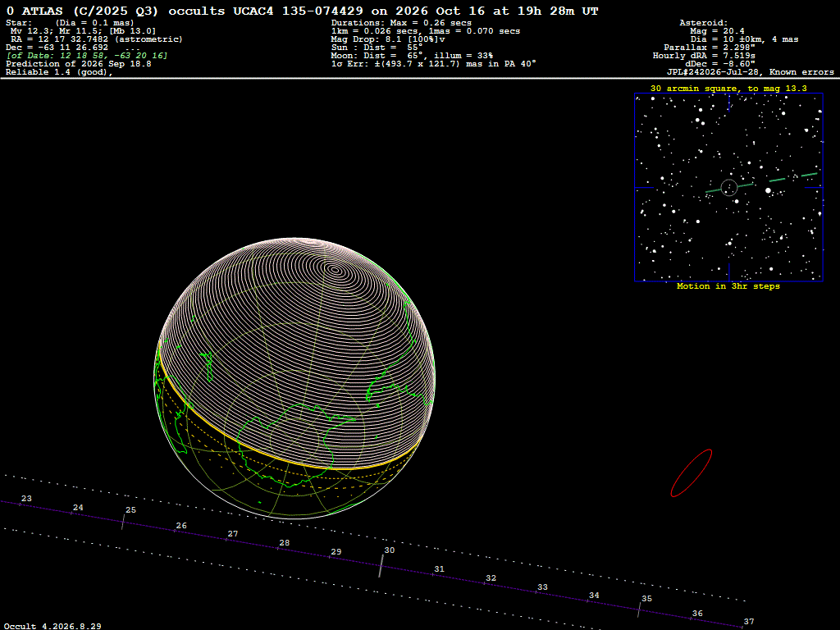This screenshot has height=630, width=840.
Task: Click the minute marker labeled 30 on path
Action: click(x=381, y=566)
